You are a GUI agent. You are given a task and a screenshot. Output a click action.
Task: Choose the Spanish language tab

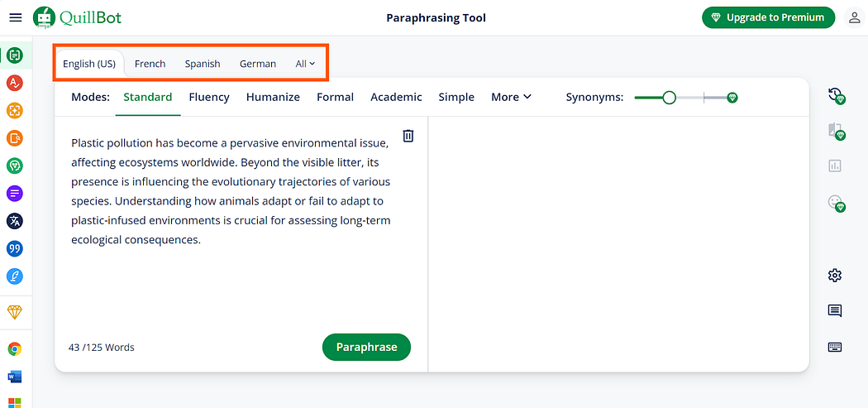[203, 64]
